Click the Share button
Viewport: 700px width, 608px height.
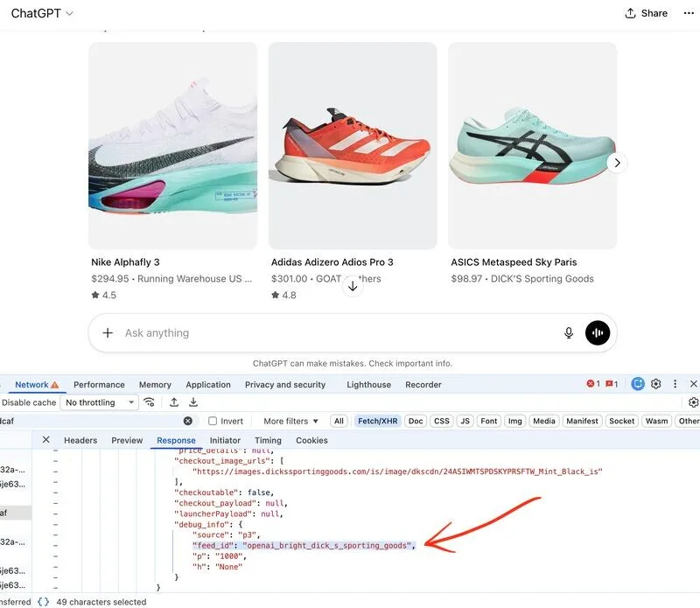(646, 13)
